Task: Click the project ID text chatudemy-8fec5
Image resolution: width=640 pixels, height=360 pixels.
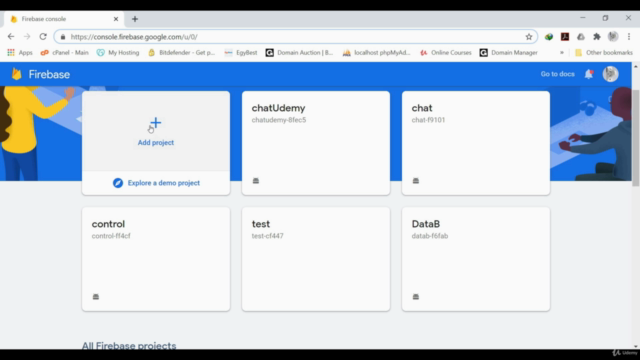Action: click(x=279, y=120)
